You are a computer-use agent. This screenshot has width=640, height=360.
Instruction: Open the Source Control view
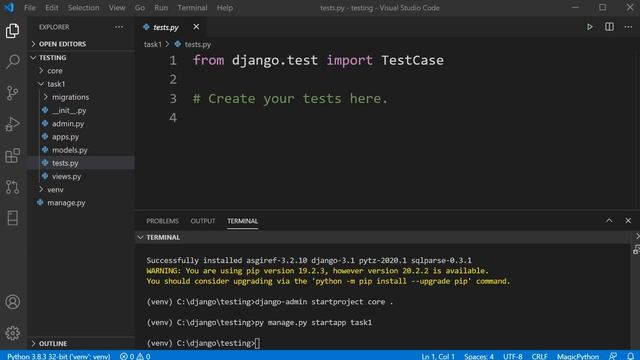(x=12, y=93)
